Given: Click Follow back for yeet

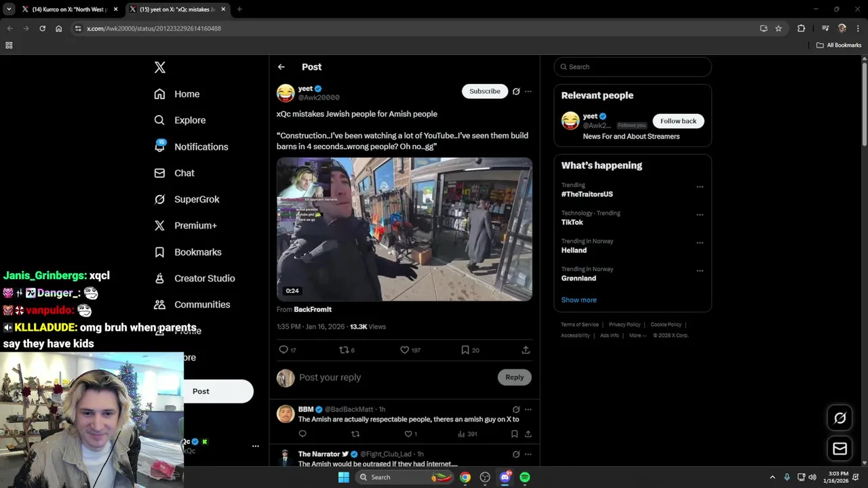Looking at the screenshot, I should (x=678, y=121).
